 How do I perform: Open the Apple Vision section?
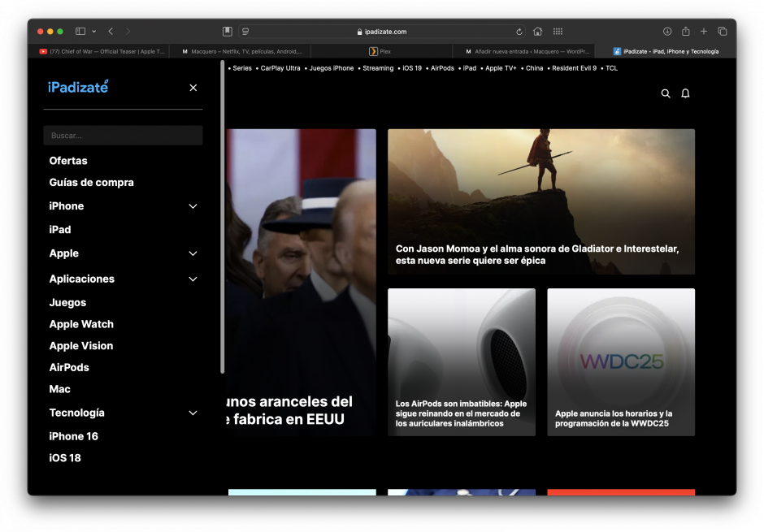tap(81, 345)
